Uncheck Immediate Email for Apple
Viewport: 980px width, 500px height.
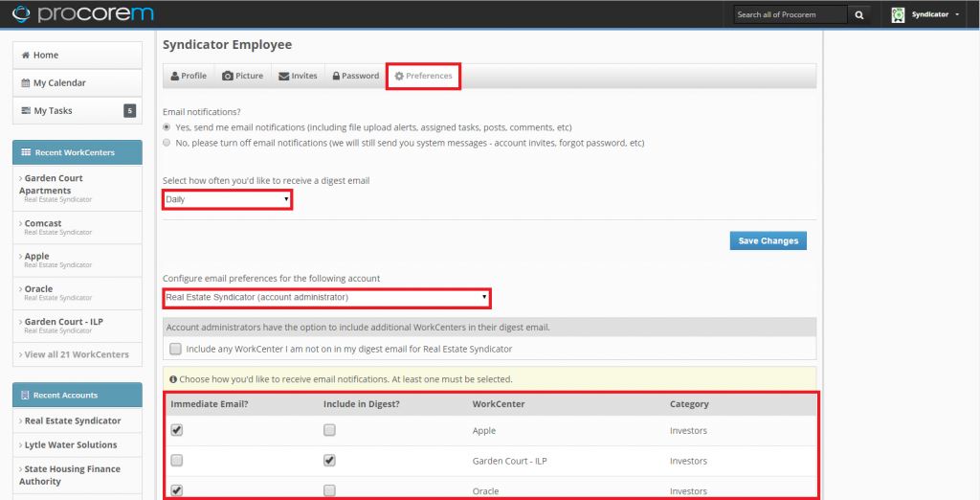[177, 430]
